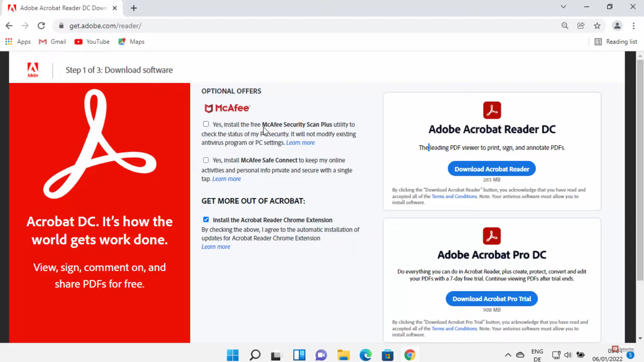The height and width of the screenshot is (362, 644).
Task: Check the McAfee Safe Connect option
Action: click(x=206, y=160)
